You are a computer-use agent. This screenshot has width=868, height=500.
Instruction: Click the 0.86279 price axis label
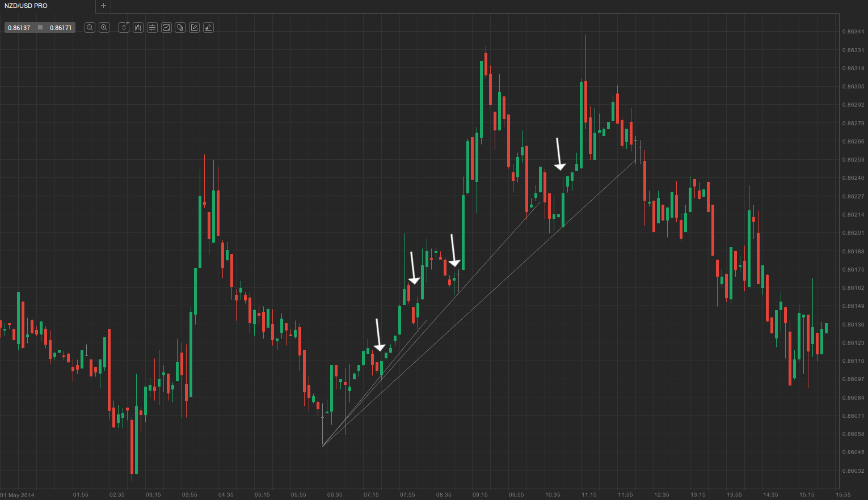[853, 124]
